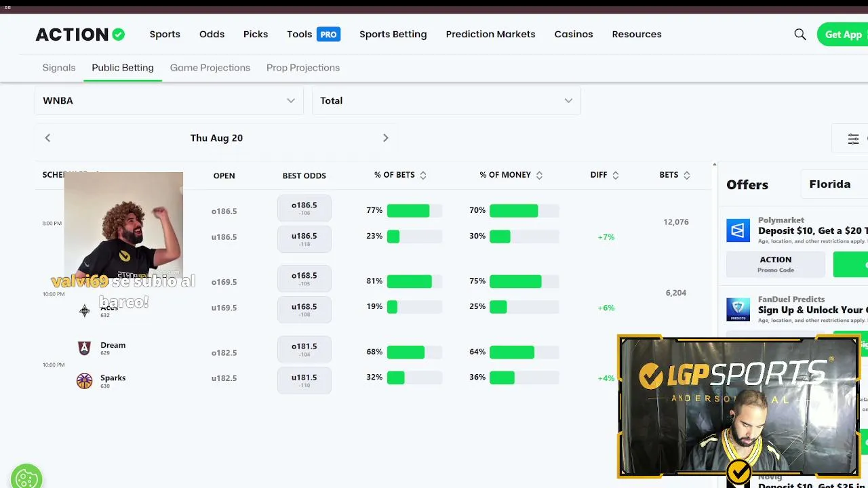Image resolution: width=868 pixels, height=488 pixels.
Task: Switch to the Signals tab
Action: [59, 68]
